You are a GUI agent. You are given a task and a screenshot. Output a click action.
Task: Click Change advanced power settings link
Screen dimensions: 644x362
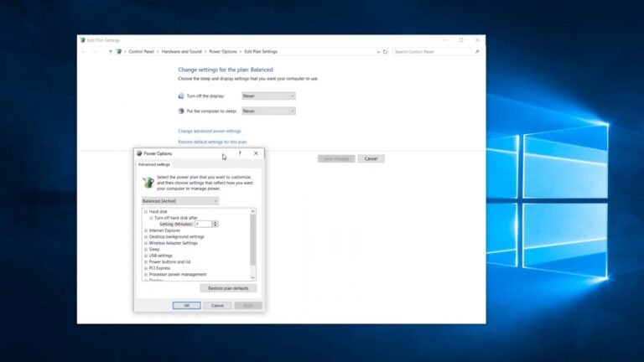[210, 131]
